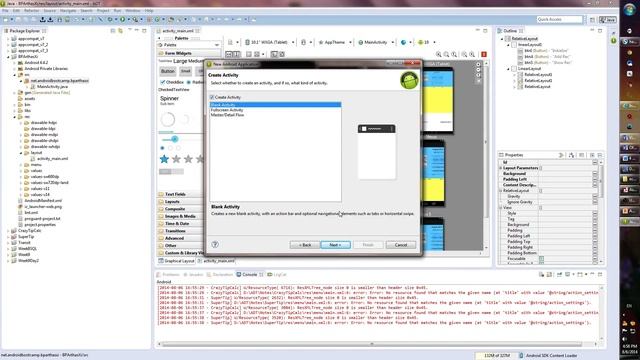640x360 pixels.
Task: Click the greyed-out Finish button
Action: click(368, 245)
